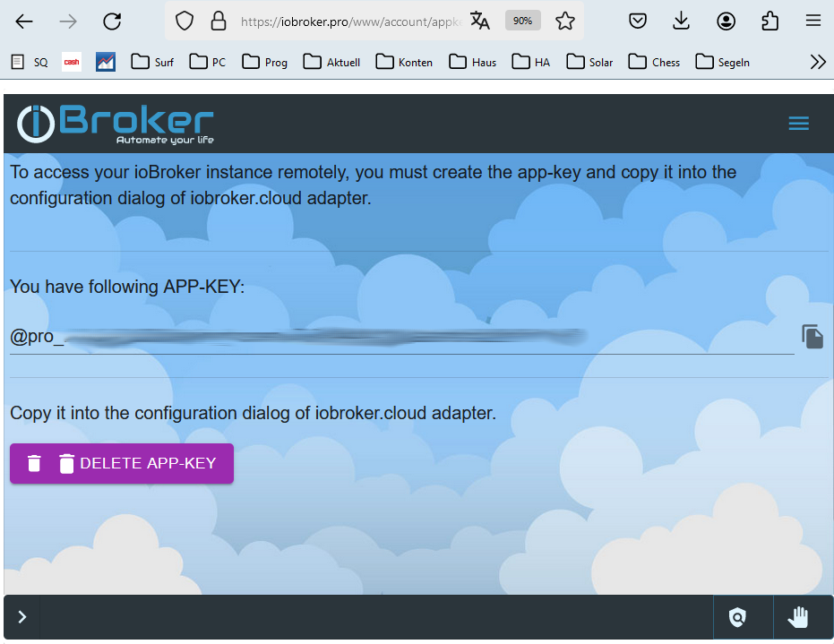Open the Firefox application menu
Viewport: 834px width, 644px height.
(813, 21)
